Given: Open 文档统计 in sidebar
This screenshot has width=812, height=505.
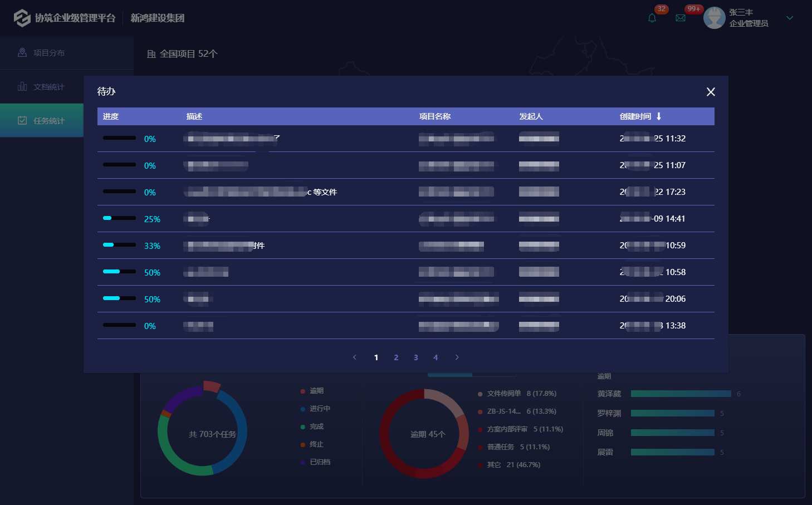Looking at the screenshot, I should click(48, 87).
